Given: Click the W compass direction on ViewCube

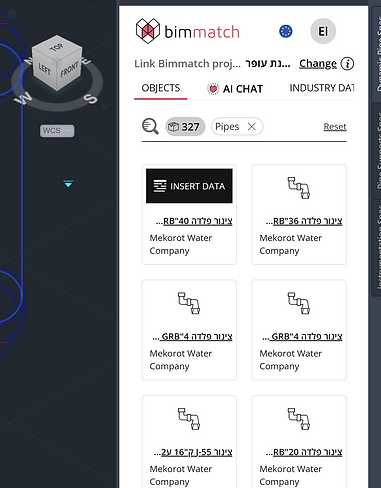Looking at the screenshot, I should (x=23, y=99).
